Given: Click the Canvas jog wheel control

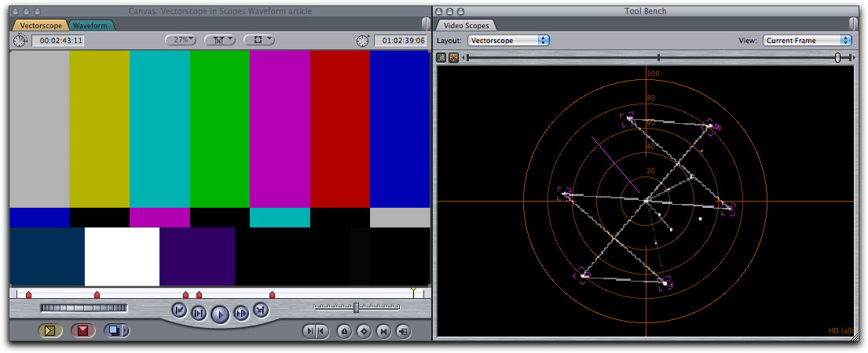Looking at the screenshot, I should pos(84,308).
